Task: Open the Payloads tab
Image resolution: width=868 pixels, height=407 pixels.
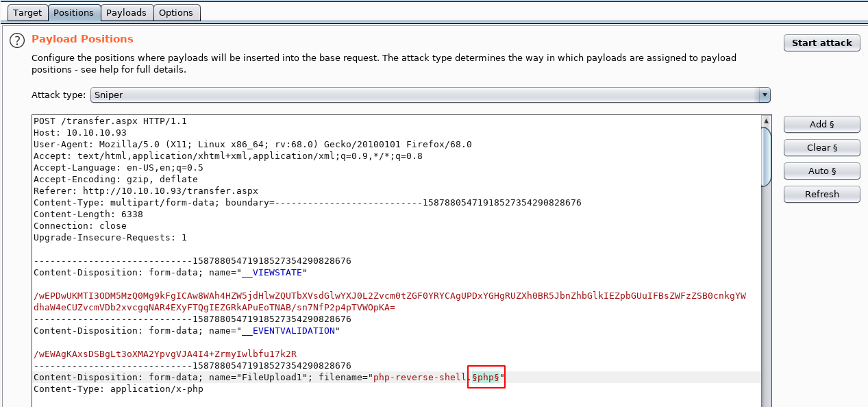Action: [x=126, y=12]
